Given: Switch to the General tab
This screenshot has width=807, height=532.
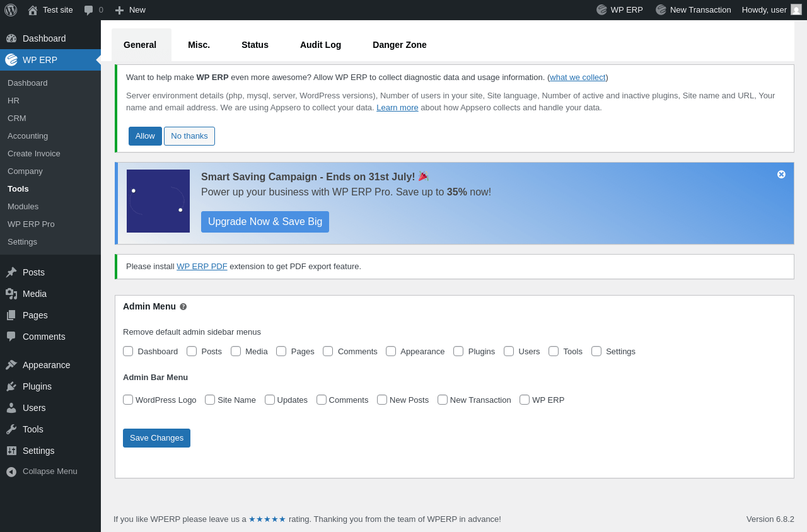Looking at the screenshot, I should [140, 45].
